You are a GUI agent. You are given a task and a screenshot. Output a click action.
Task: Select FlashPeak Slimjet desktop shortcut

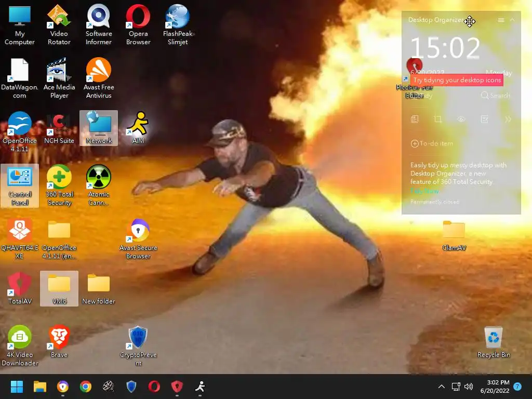pyautogui.click(x=178, y=24)
